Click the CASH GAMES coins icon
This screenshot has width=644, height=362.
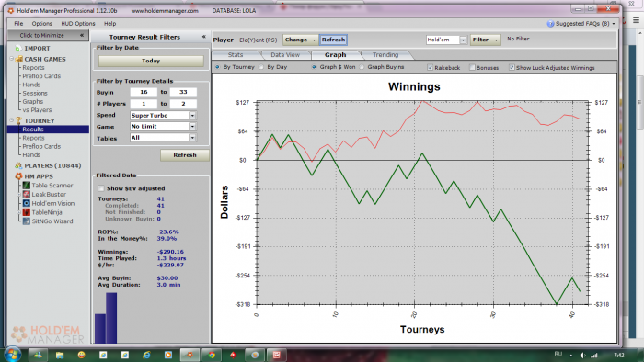[19, 59]
